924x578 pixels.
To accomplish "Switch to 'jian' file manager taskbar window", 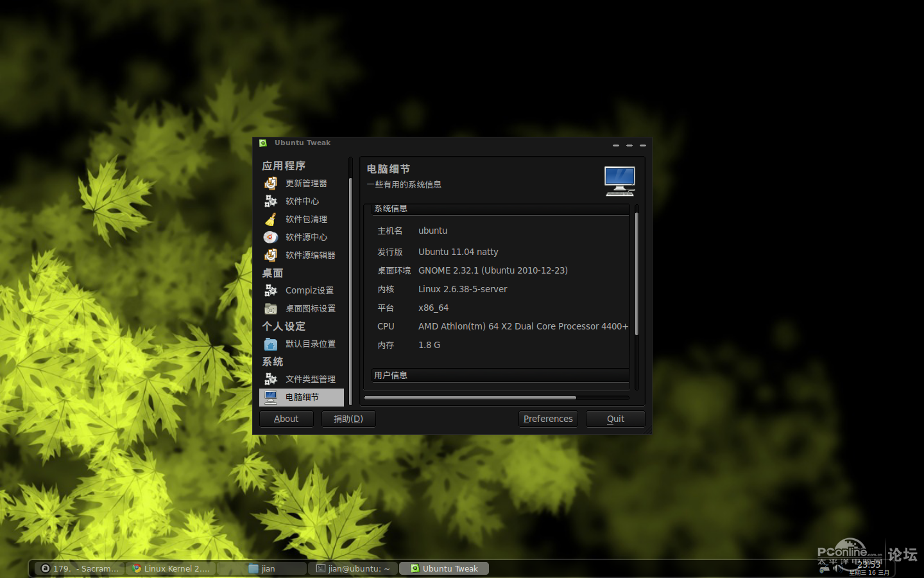I will coord(262,568).
